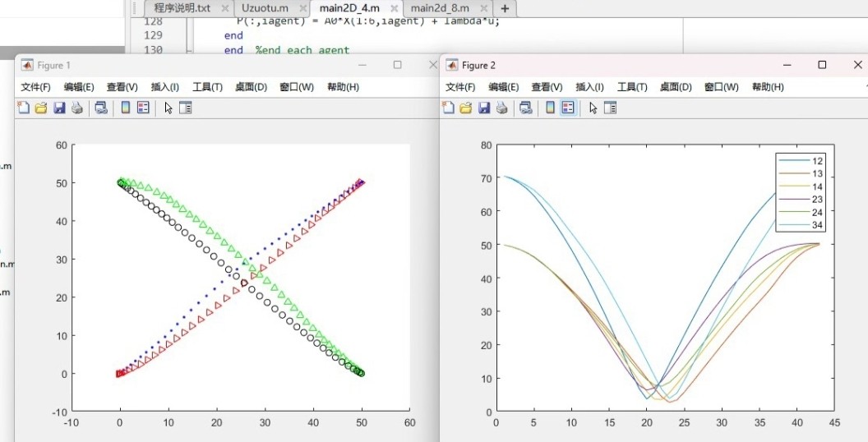
Task: Click MATLAB logo icon of Figure 1
Action: 27,65
